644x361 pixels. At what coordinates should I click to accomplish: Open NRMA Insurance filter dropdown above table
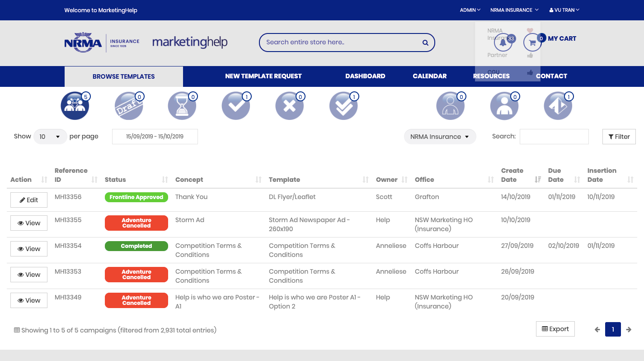click(x=440, y=137)
